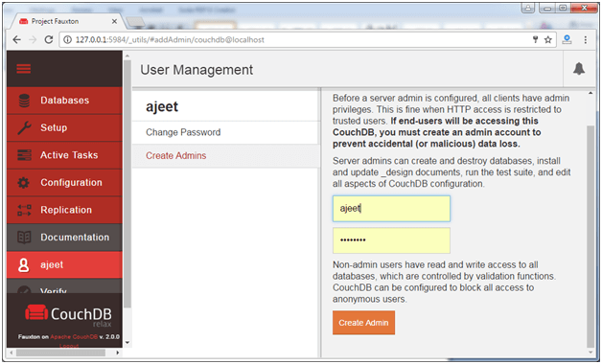Click the sidebar scroll down arrow
The image size is (602, 364).
127,343
